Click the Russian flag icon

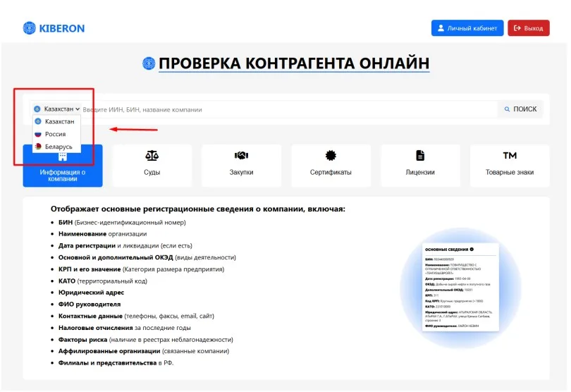(38, 134)
